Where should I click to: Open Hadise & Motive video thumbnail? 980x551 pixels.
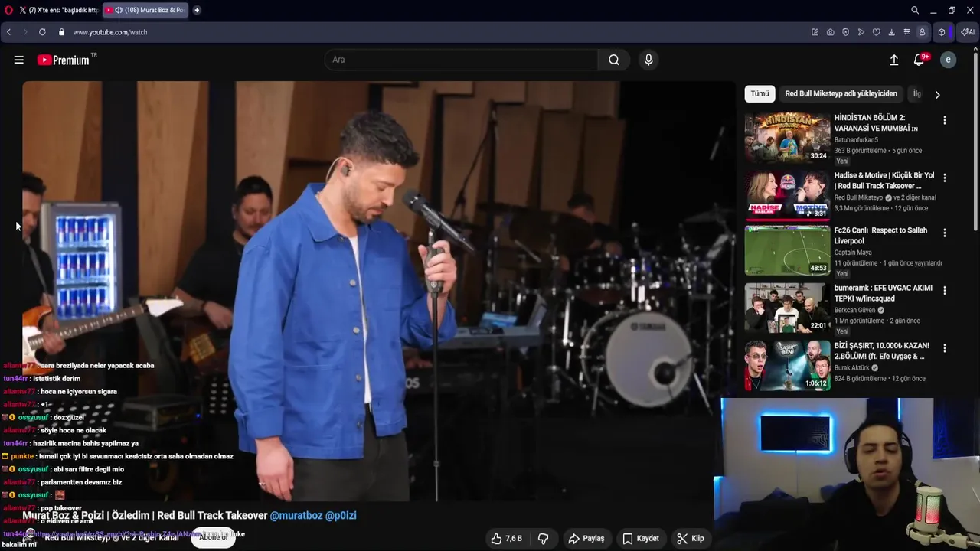click(x=787, y=195)
